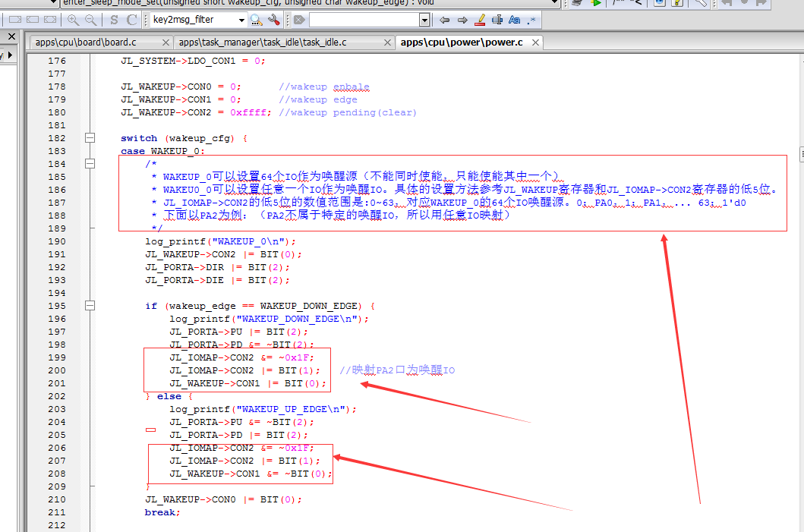This screenshot has width=804, height=532.
Task: Click the first rectangle icon in toolbar
Action: pos(15,20)
